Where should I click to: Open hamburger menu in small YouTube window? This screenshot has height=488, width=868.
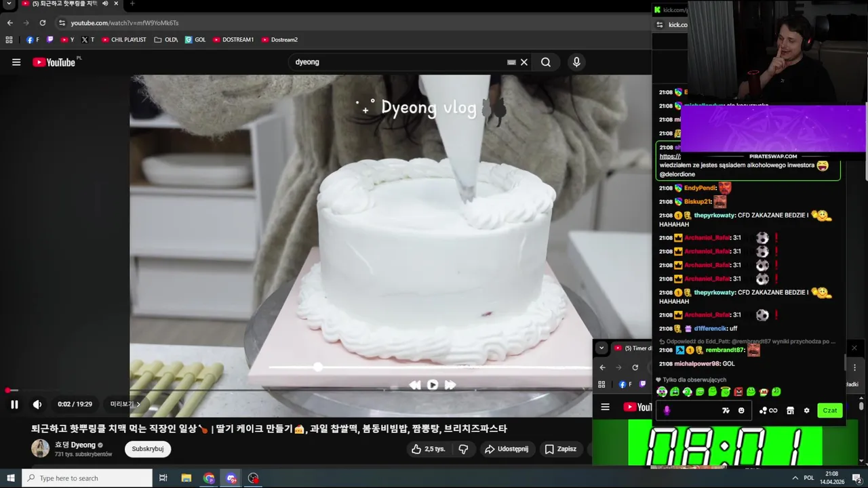606,407
